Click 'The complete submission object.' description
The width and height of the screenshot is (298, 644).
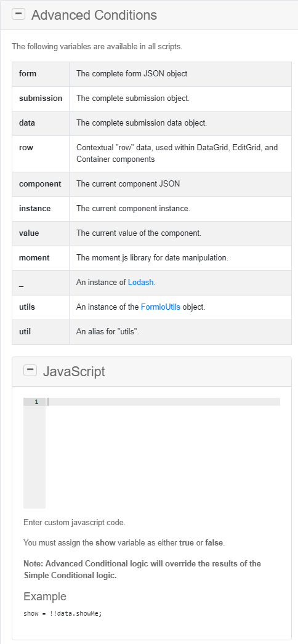[133, 99]
